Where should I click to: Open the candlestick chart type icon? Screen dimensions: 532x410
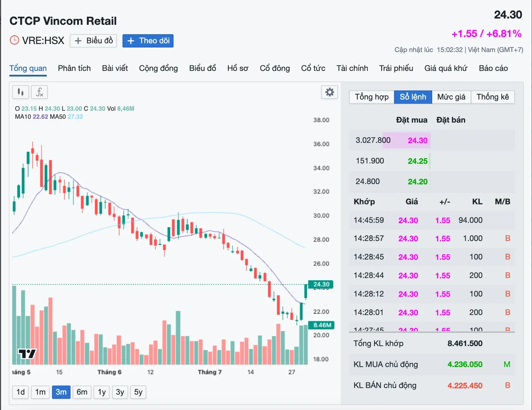(x=21, y=92)
